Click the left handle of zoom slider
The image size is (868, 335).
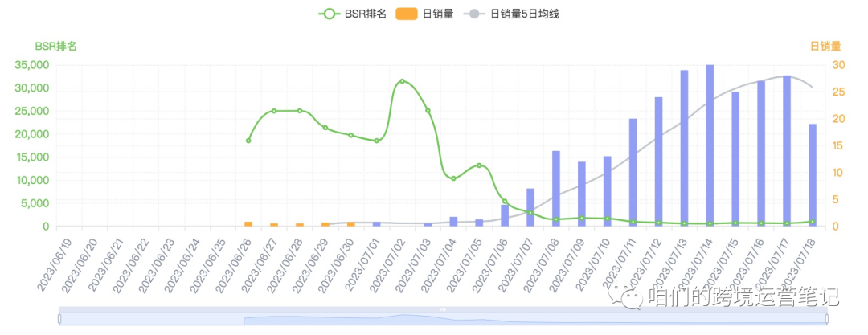pos(59,319)
